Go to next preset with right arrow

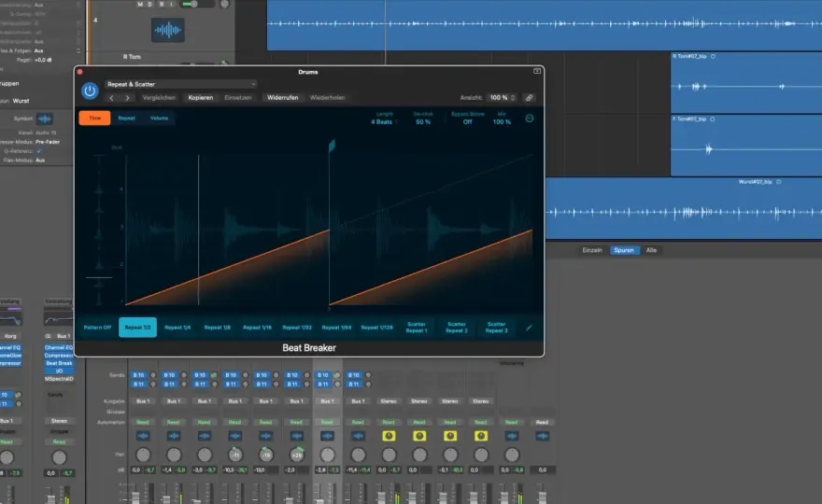(x=127, y=98)
